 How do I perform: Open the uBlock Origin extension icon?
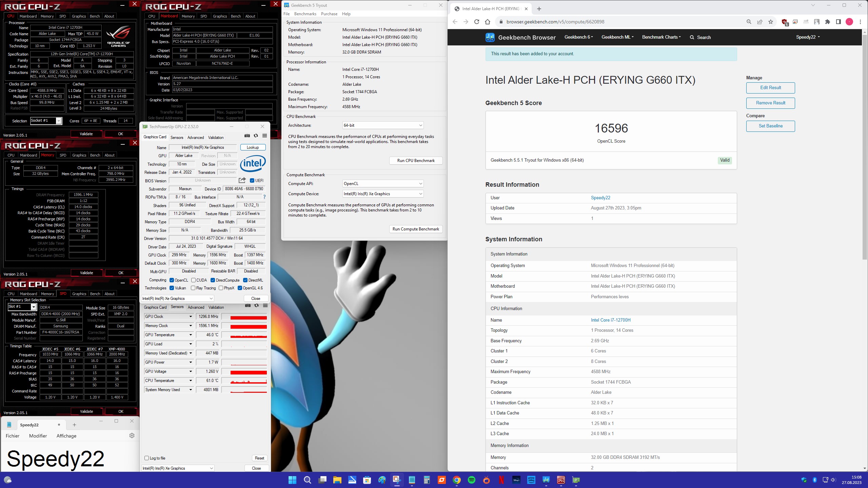point(785,22)
